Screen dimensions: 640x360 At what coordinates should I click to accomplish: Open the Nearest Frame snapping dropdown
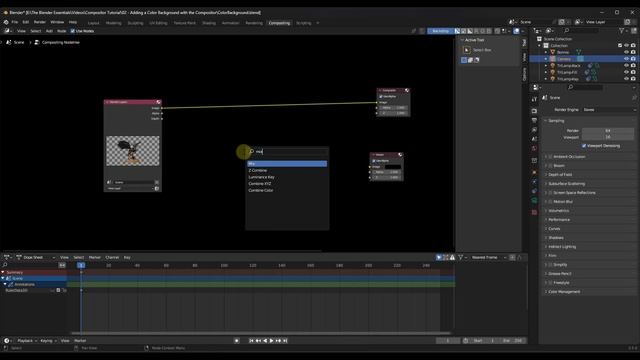click(487, 258)
